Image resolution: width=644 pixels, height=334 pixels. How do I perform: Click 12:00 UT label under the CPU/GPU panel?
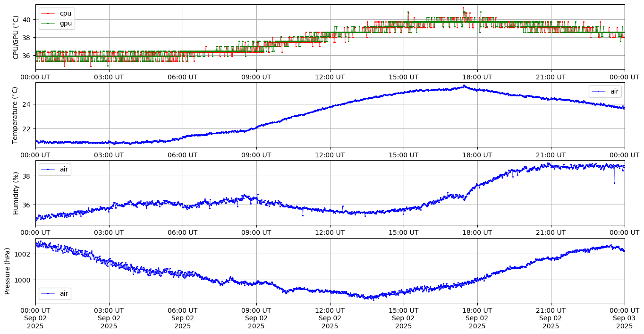pyautogui.click(x=330, y=77)
